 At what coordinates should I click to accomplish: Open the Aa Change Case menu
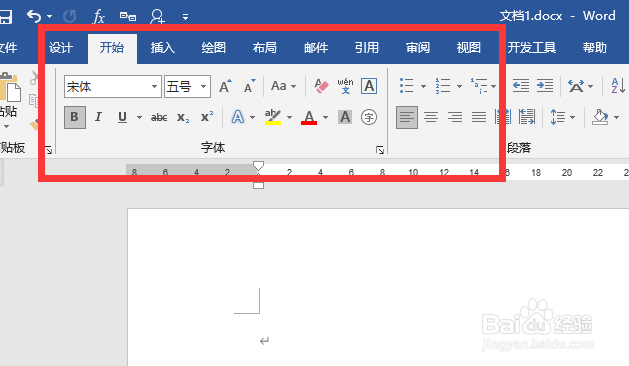283,86
